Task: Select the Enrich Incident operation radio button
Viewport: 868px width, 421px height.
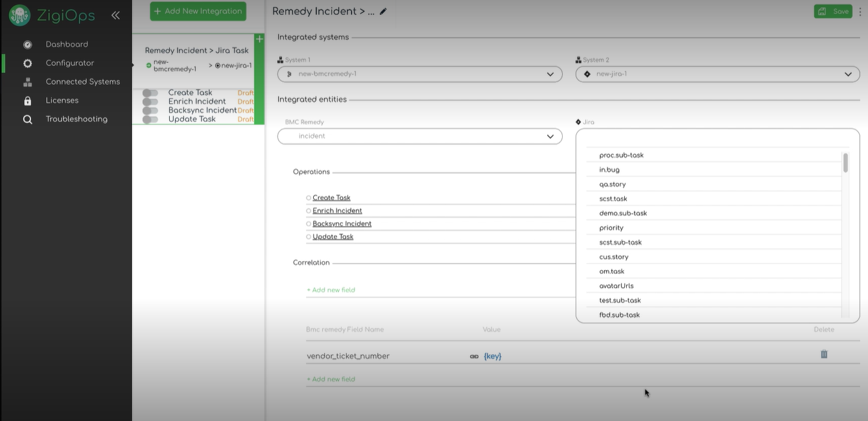Action: [308, 210]
